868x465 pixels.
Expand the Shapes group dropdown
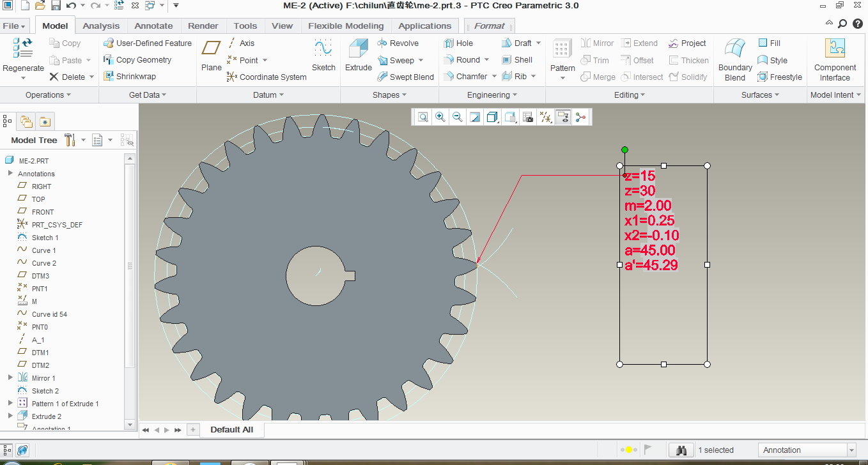(x=390, y=95)
